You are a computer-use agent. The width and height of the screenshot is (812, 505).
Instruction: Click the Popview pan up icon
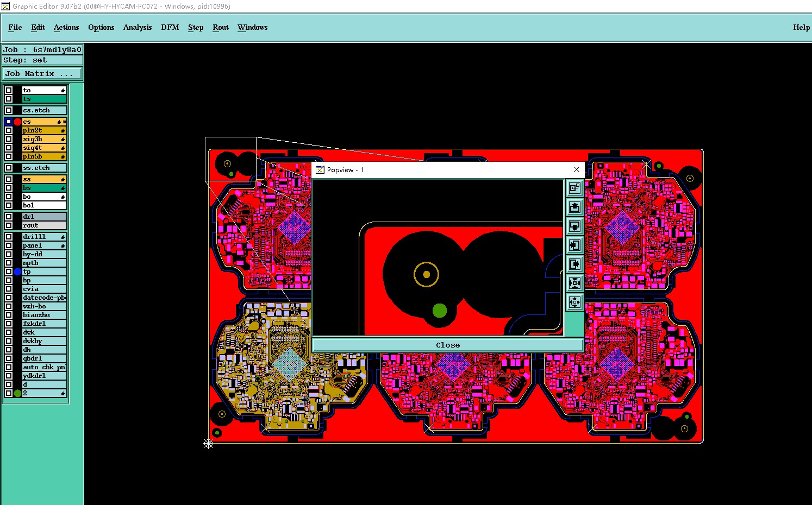point(574,207)
